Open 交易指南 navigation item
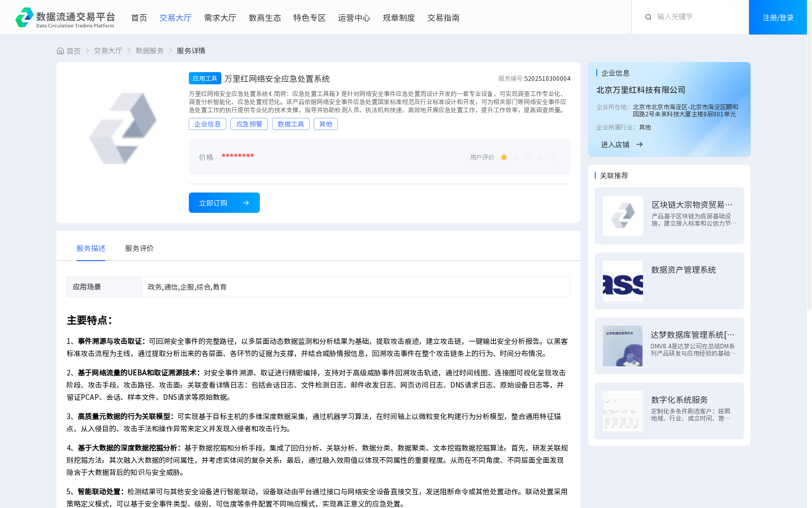The image size is (812, 508). coord(444,18)
